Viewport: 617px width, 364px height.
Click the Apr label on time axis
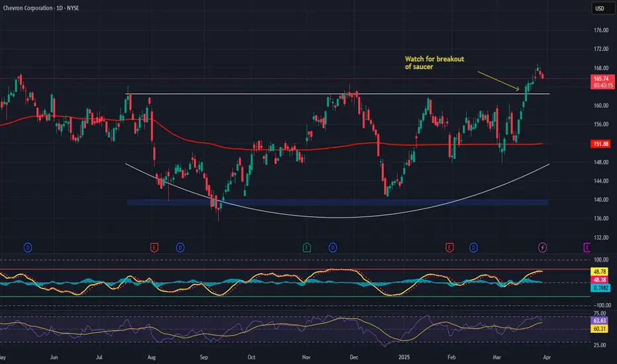[547, 357]
